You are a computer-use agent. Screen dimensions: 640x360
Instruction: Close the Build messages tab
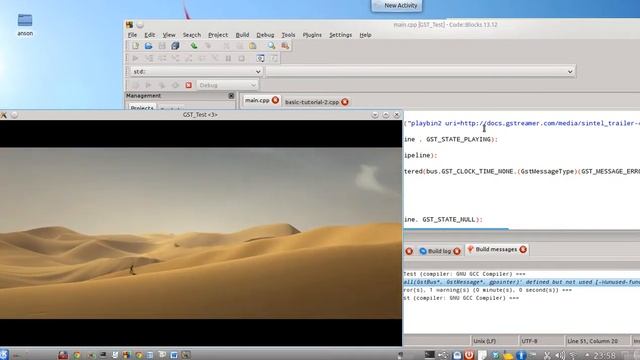pyautogui.click(x=523, y=249)
